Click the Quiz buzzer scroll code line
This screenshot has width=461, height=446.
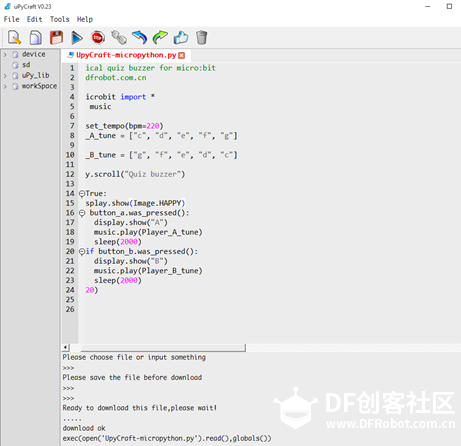[x=135, y=174]
